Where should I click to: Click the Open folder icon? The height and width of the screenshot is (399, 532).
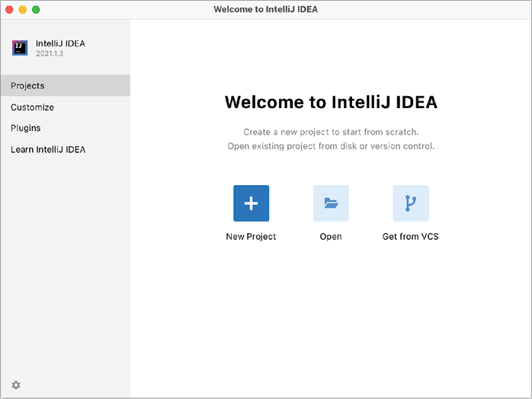click(x=331, y=203)
